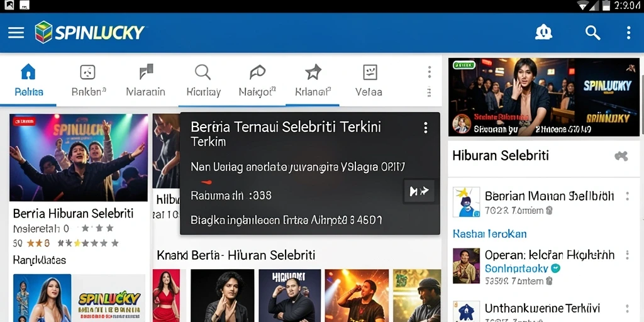Switch to the Bakban tab
Viewport: 644px width, 322px height.
pyautogui.click(x=89, y=80)
